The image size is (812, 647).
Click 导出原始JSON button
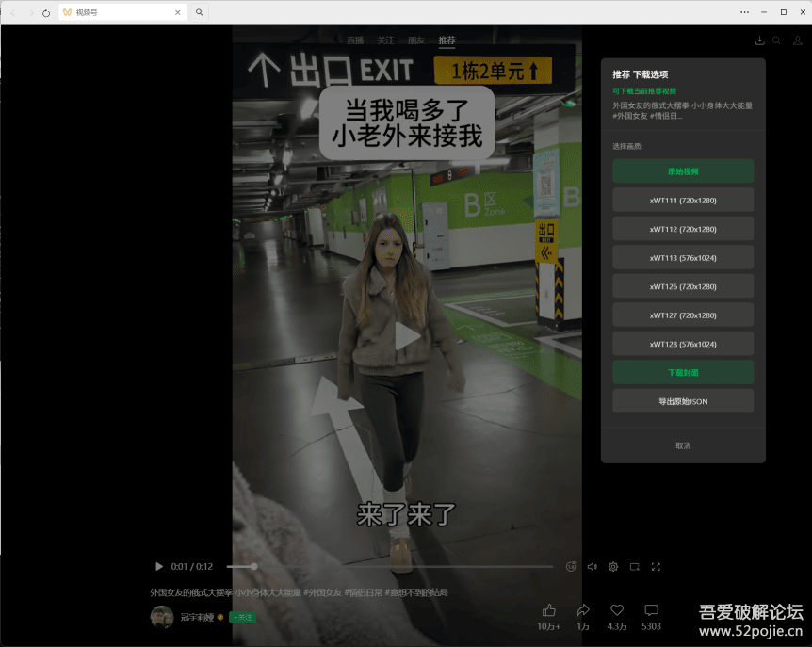pos(683,401)
